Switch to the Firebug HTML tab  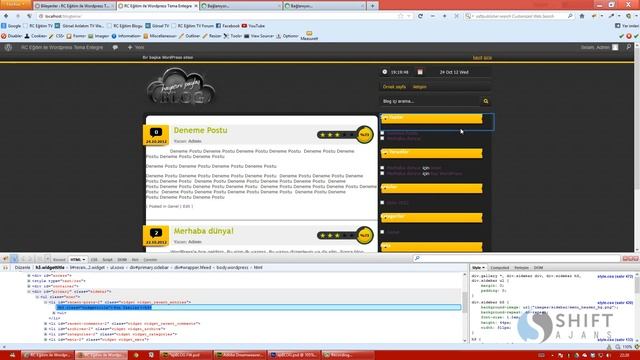[77, 260]
